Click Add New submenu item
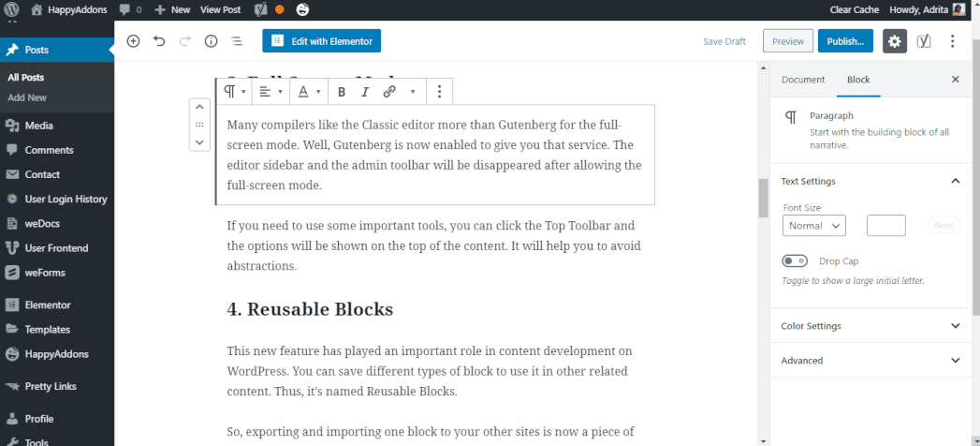 (27, 97)
